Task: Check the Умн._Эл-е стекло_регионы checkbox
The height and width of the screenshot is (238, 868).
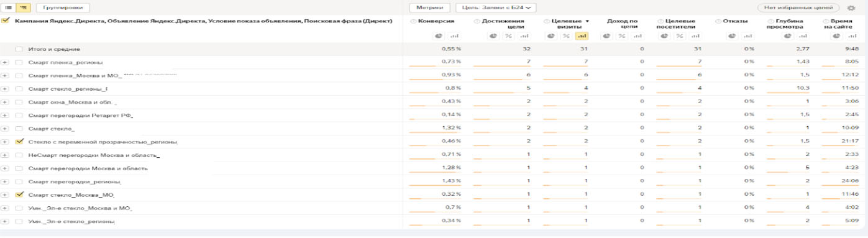Action: point(19,221)
